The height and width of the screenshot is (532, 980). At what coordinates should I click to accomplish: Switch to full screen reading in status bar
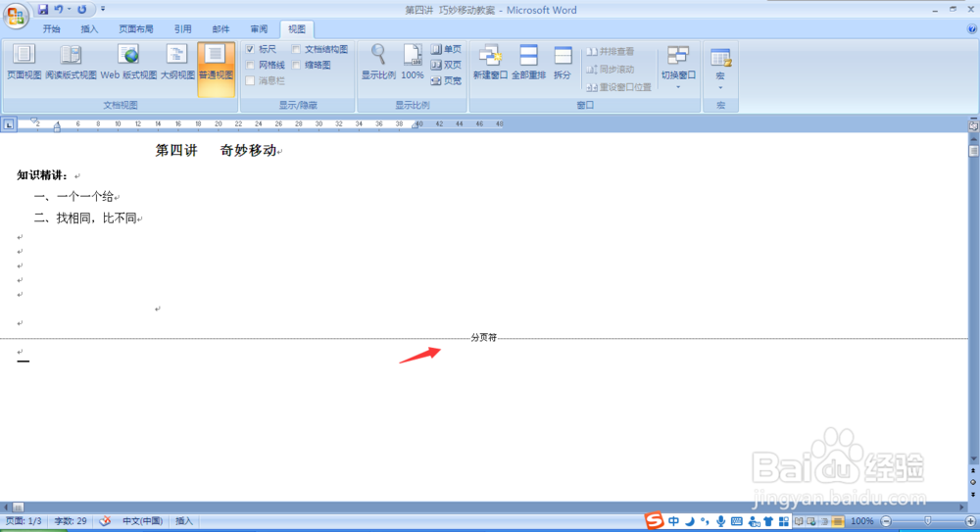coord(800,521)
